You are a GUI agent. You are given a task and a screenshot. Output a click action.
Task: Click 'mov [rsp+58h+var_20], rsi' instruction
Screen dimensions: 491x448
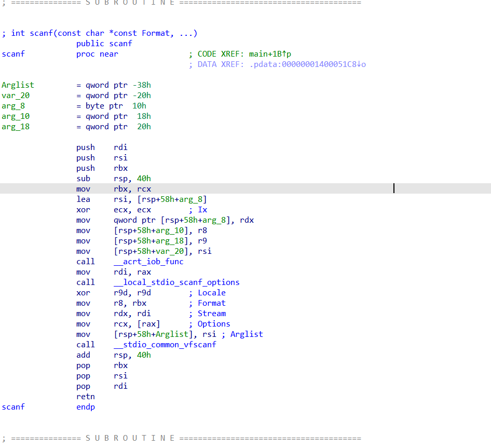point(144,251)
